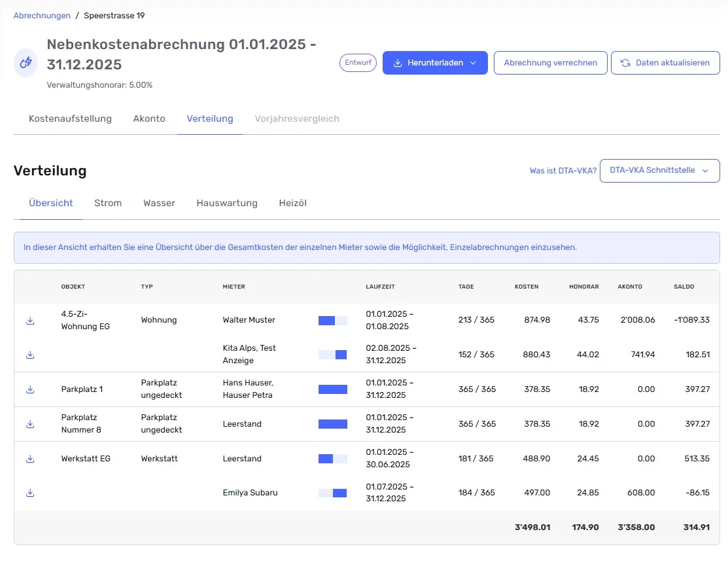The width and height of the screenshot is (728, 570).
Task: Click tenant name 'Walter Muster'
Action: coord(249,319)
